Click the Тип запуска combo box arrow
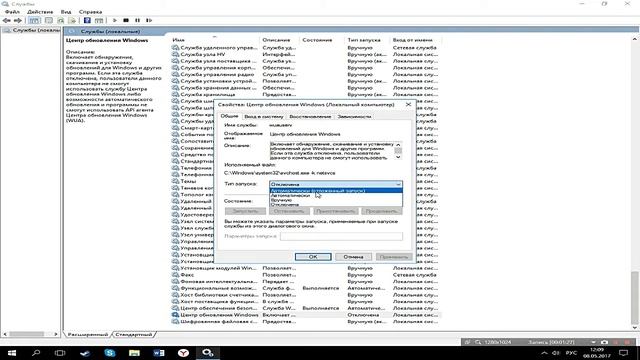Screen dimensions: 640x360 [x=398, y=184]
